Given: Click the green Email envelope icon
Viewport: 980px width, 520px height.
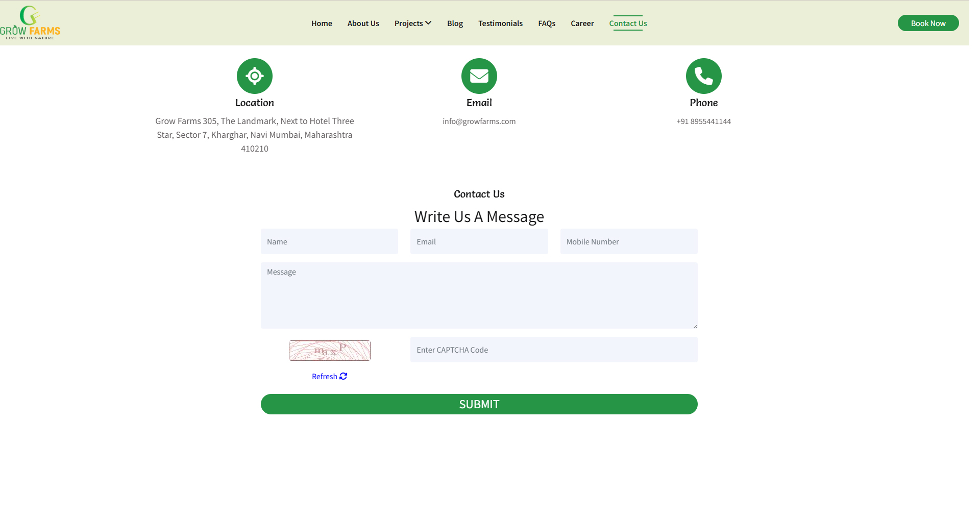Looking at the screenshot, I should pos(479,76).
